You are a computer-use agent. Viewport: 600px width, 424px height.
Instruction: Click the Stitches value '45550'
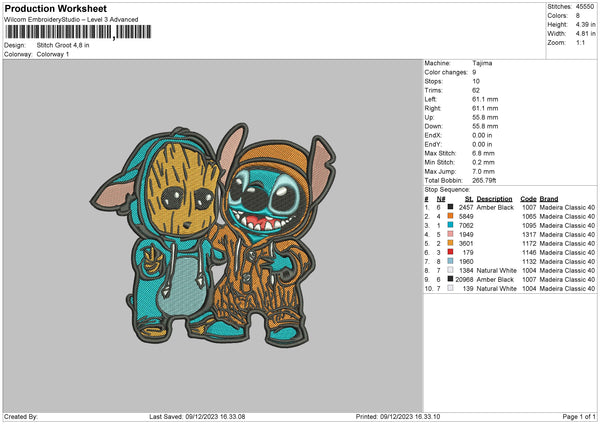click(x=585, y=7)
